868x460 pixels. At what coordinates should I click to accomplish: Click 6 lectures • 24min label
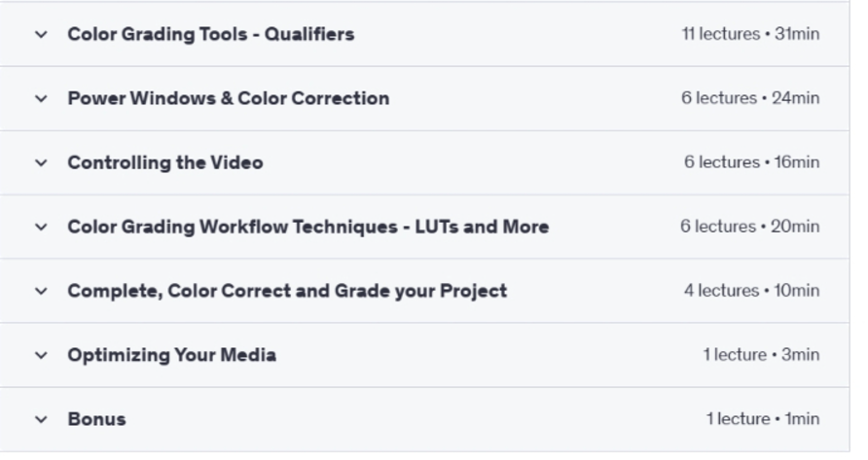[750, 98]
